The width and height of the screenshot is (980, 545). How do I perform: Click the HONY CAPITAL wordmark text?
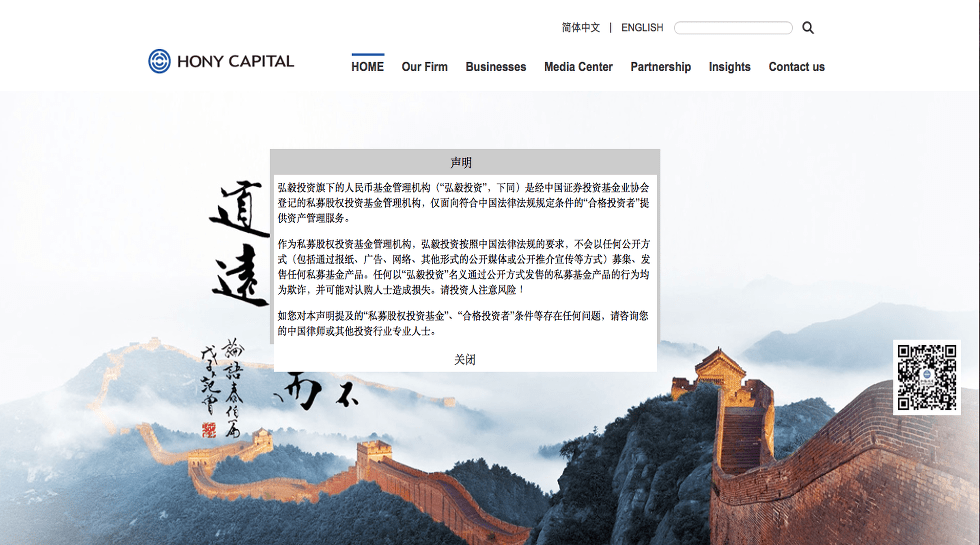[x=235, y=61]
